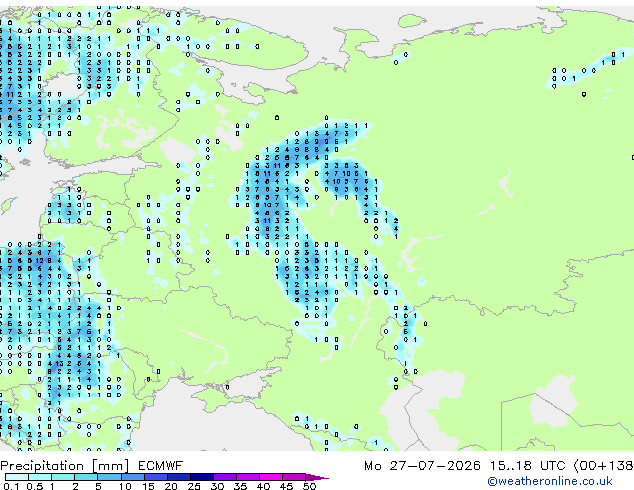Click the legend scale label '0.1'

(x=11, y=486)
